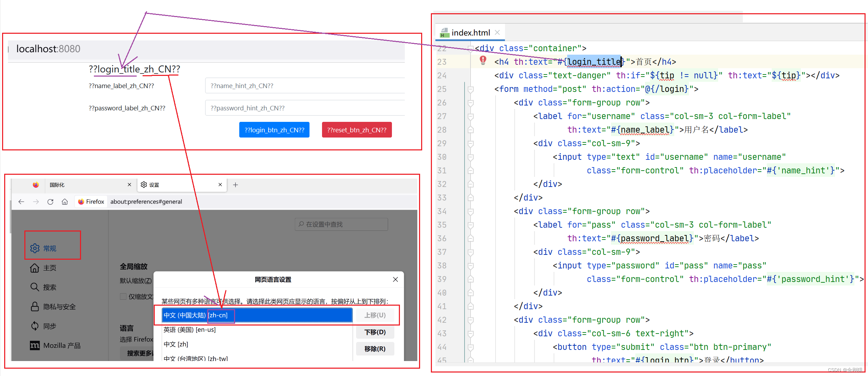Close the 网页语言设置 dialog
Viewport: 868px width, 376px height.
(x=395, y=279)
